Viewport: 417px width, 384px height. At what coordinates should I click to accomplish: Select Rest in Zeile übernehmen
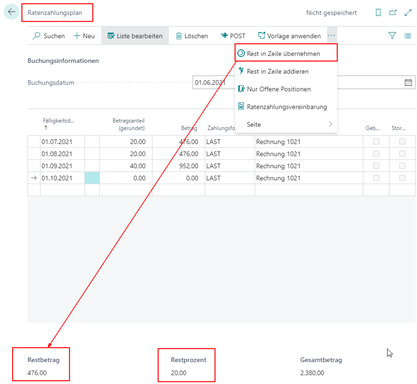point(286,53)
